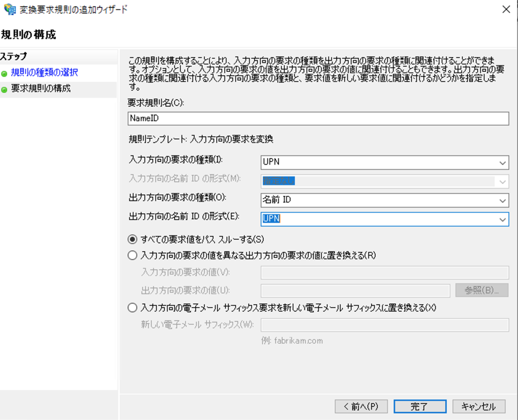This screenshot has height=420, width=518.
Task: Select the 要求の値を置き換える radio option
Action: click(x=133, y=255)
